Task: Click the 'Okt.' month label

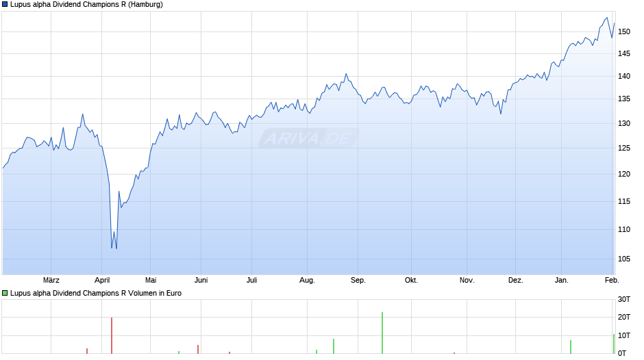Action: [411, 280]
